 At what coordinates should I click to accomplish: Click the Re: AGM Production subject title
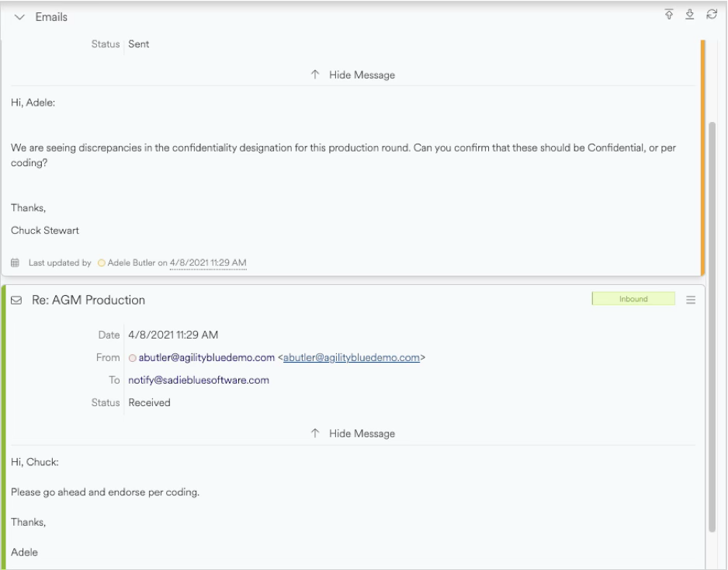[x=88, y=300]
